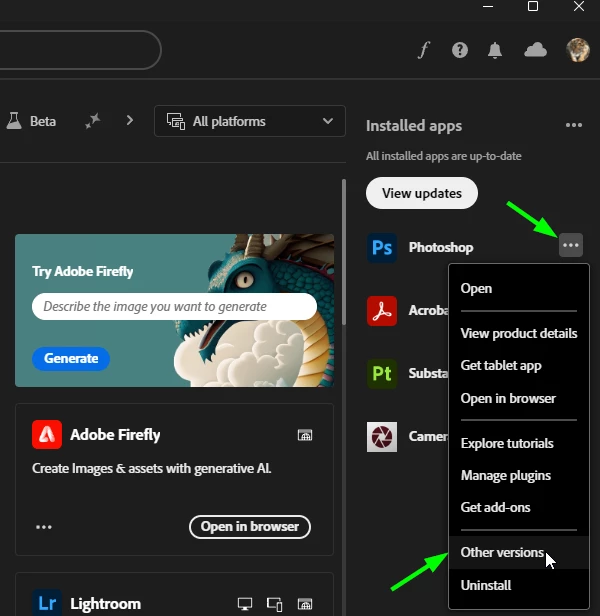Click 'All installed apps are up-to-date' text
Viewport: 600px width, 616px height.
click(x=444, y=156)
